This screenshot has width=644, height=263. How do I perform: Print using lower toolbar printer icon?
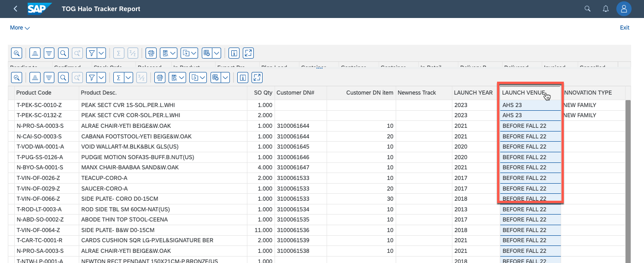159,78
